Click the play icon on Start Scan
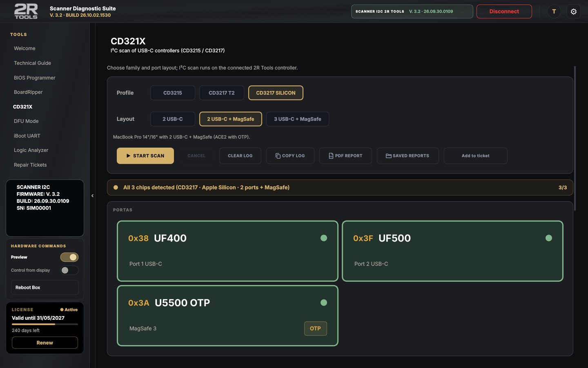The height and width of the screenshot is (368, 588). (x=128, y=156)
